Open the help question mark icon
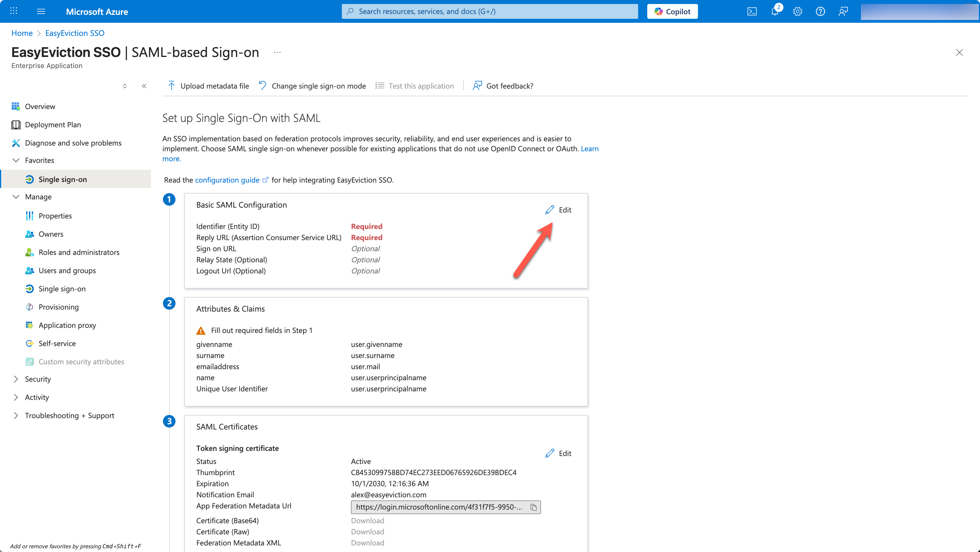 820,11
